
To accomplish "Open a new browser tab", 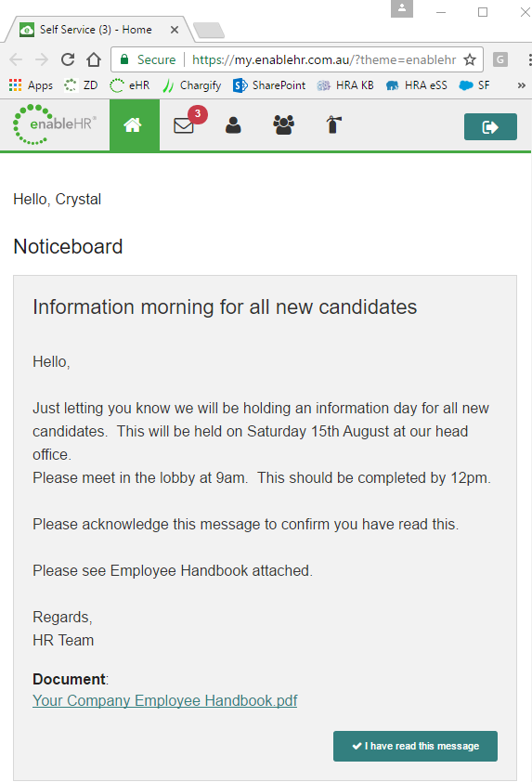I will point(209,31).
